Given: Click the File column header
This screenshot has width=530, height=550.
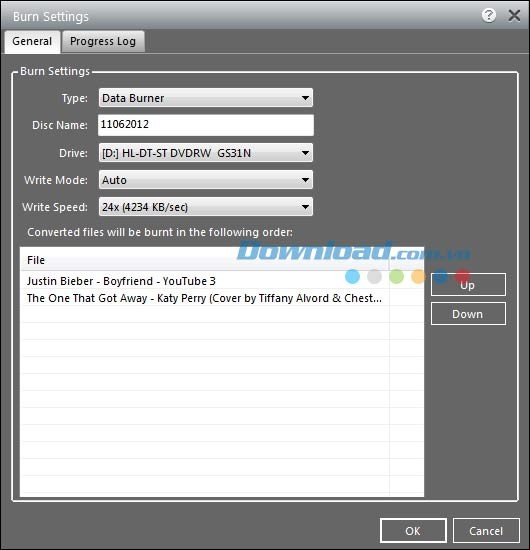Looking at the screenshot, I should click(205, 260).
